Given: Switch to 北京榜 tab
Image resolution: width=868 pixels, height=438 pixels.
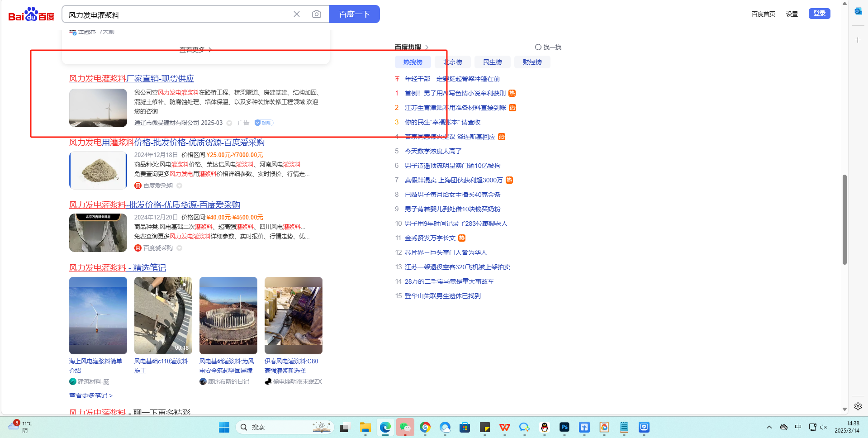Looking at the screenshot, I should [452, 62].
